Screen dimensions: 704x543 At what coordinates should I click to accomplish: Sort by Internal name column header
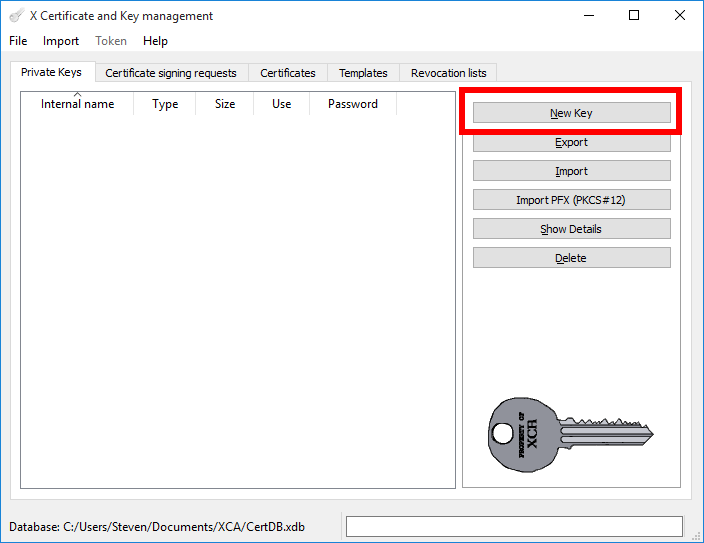(x=78, y=104)
